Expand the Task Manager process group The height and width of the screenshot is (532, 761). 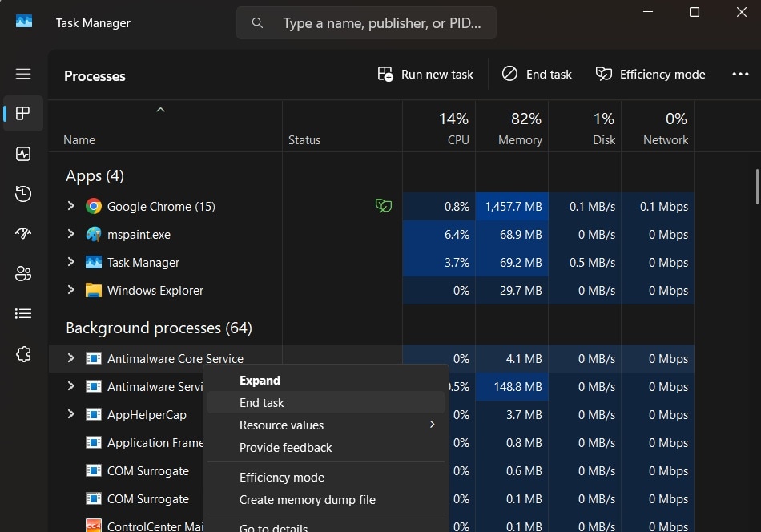click(70, 262)
